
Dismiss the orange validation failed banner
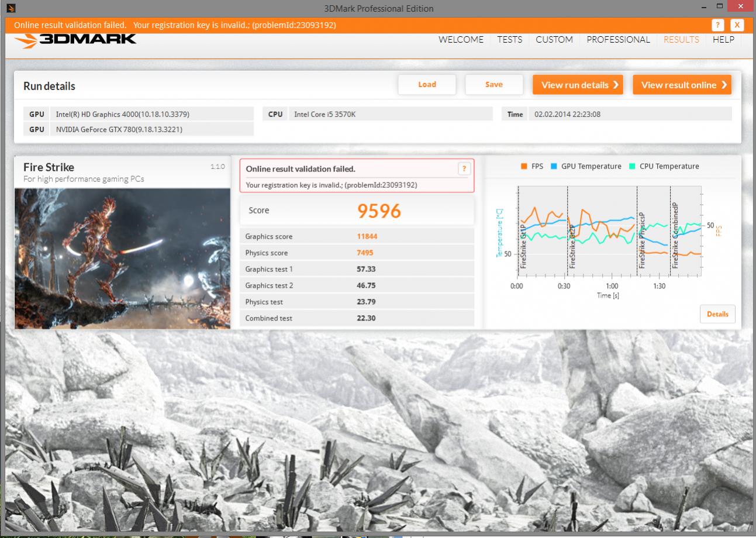click(x=737, y=25)
